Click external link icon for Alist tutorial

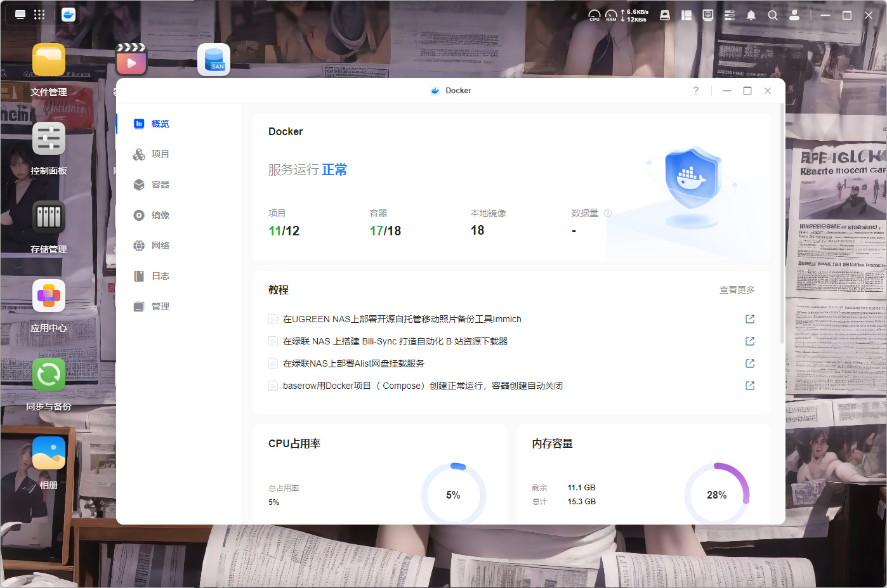pyautogui.click(x=750, y=363)
